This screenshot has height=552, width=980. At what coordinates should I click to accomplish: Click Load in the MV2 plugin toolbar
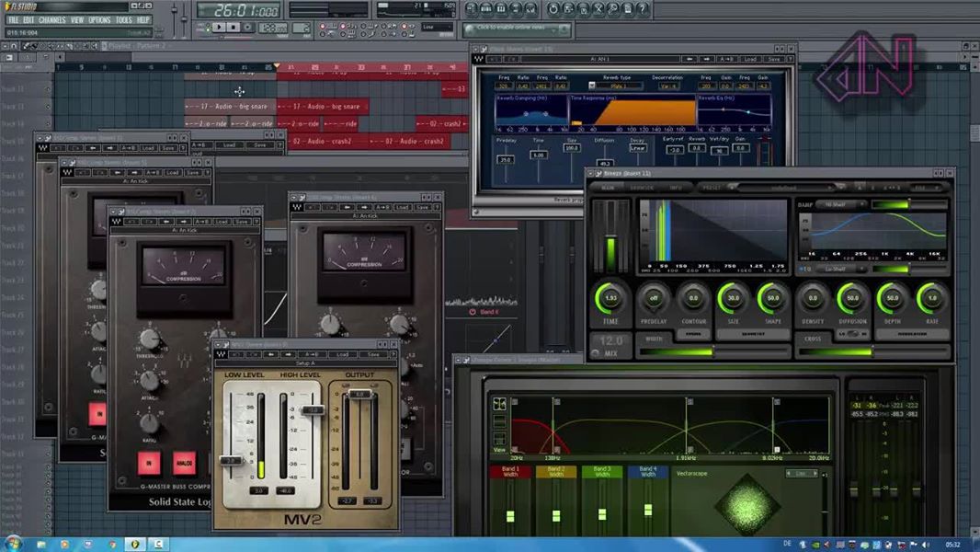[342, 354]
